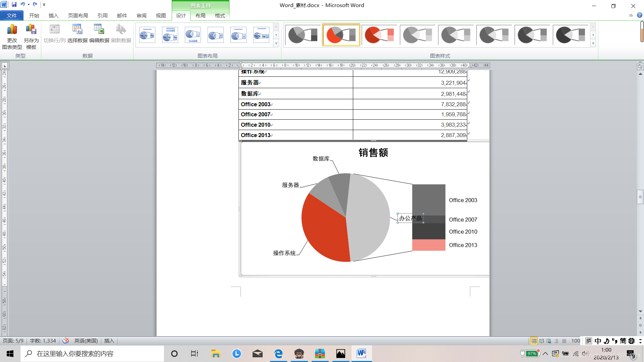Switch to the 布局 chart tools tab
Screen dimensions: 644x362
point(200,16)
